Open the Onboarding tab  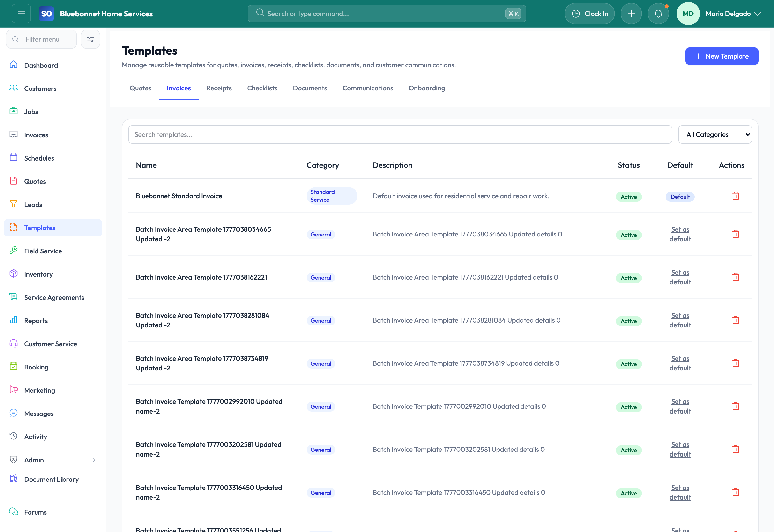pyautogui.click(x=427, y=88)
